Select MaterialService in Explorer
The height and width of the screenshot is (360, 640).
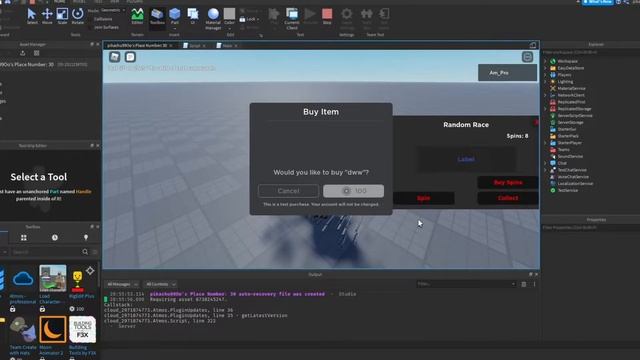click(571, 88)
